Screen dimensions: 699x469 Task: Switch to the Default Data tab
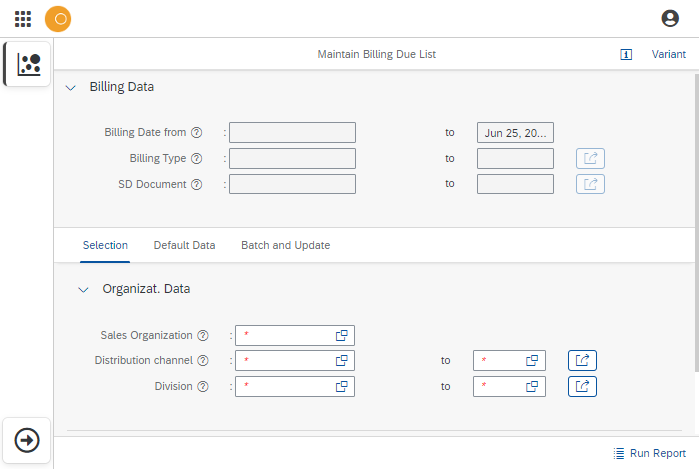pyautogui.click(x=184, y=245)
